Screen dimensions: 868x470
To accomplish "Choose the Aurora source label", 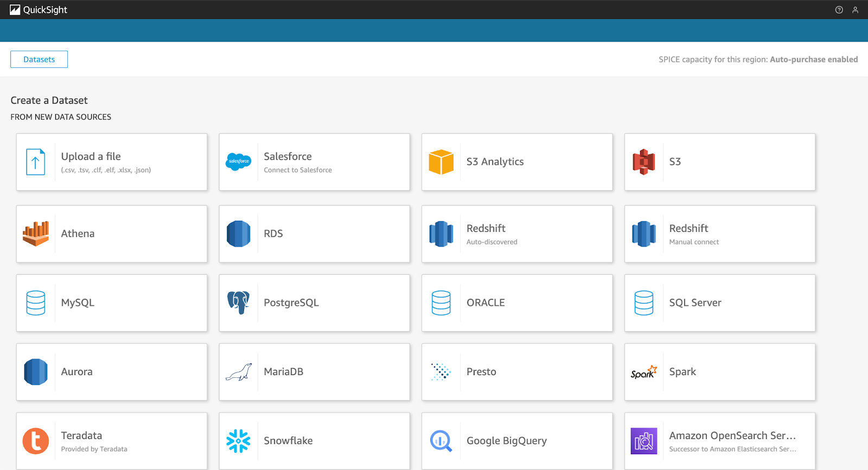I will coord(76,372).
